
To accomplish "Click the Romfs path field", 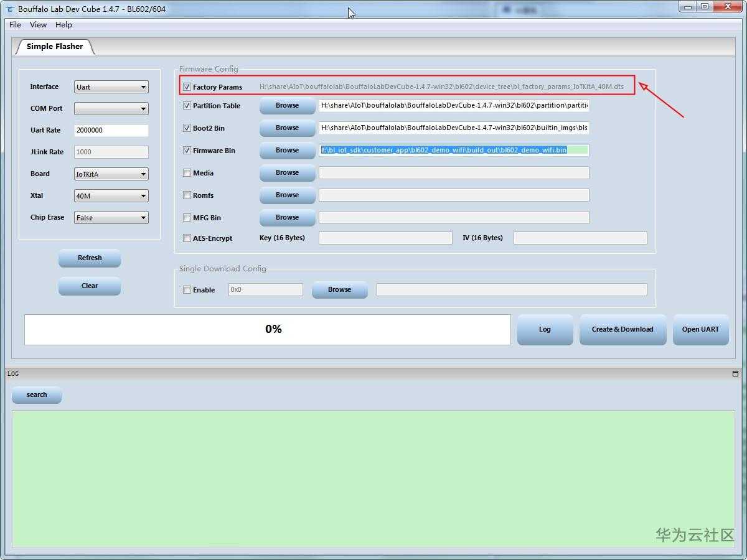I will click(x=454, y=195).
